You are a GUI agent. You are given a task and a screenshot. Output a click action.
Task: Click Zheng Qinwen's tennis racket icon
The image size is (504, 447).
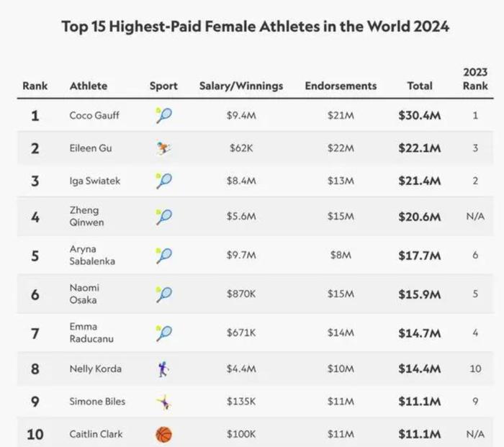pos(163,216)
